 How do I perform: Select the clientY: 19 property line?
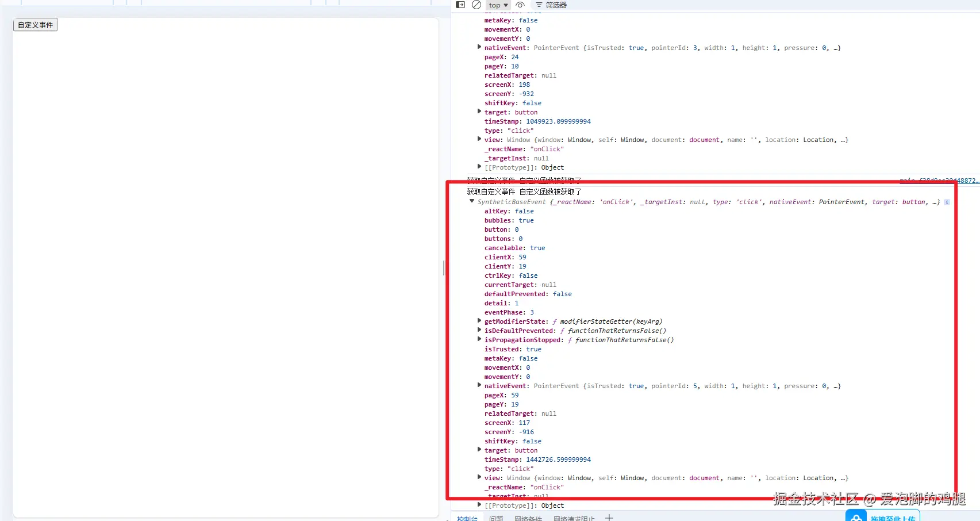click(505, 266)
